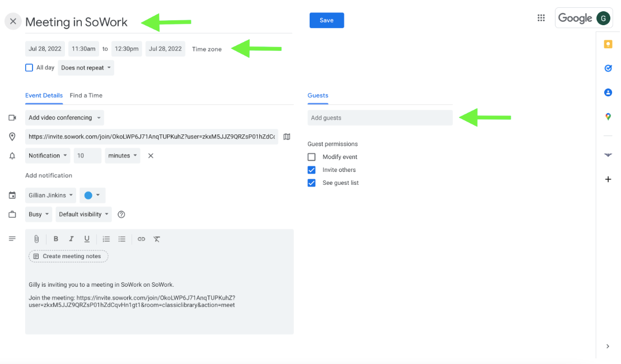The image size is (621, 364).
Task: Click the video camera icon beside conferencing
Action: coord(12,118)
